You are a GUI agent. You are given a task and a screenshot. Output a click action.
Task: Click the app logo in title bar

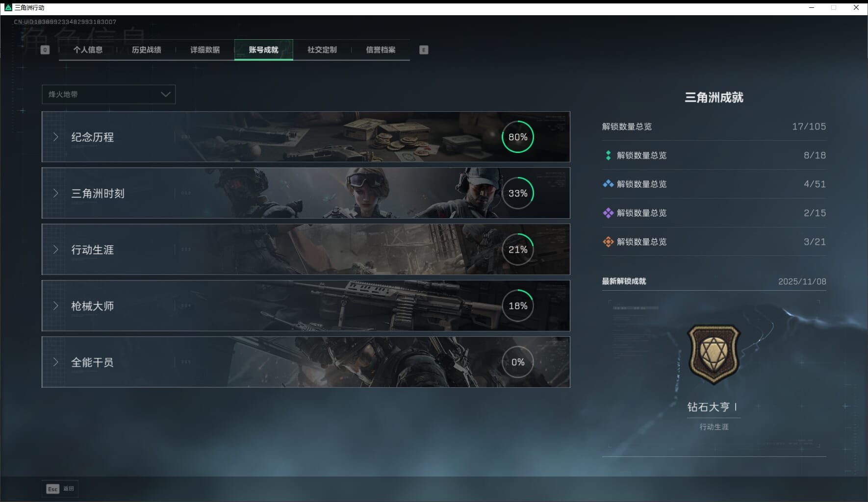point(8,7)
